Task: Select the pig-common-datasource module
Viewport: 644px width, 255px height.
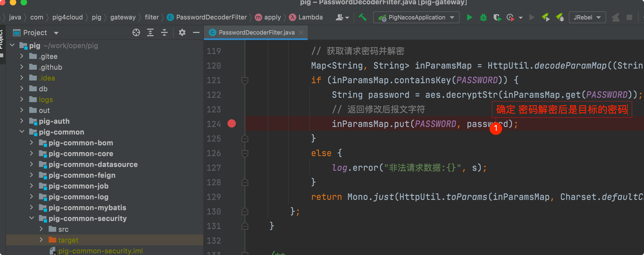Action: coord(93,165)
